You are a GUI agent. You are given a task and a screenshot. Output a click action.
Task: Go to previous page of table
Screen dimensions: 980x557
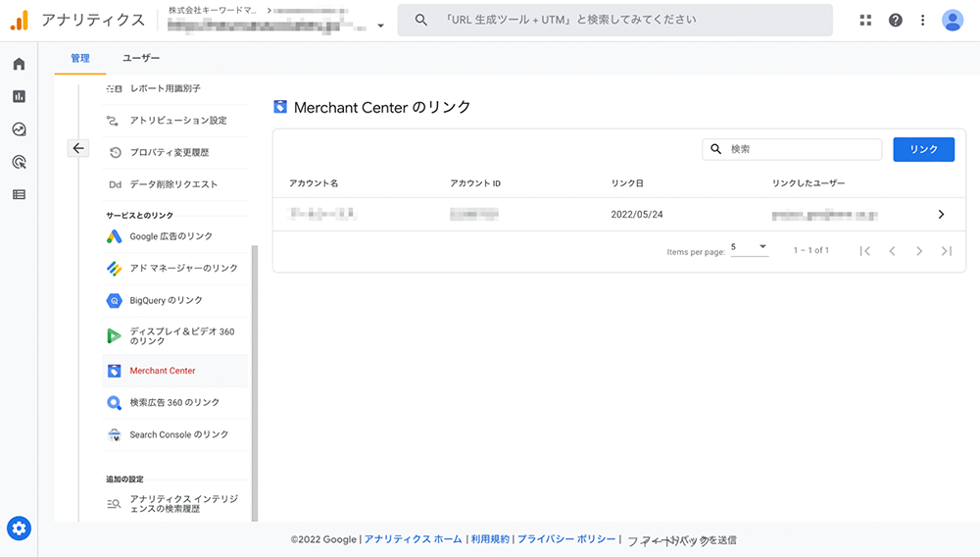[892, 251]
